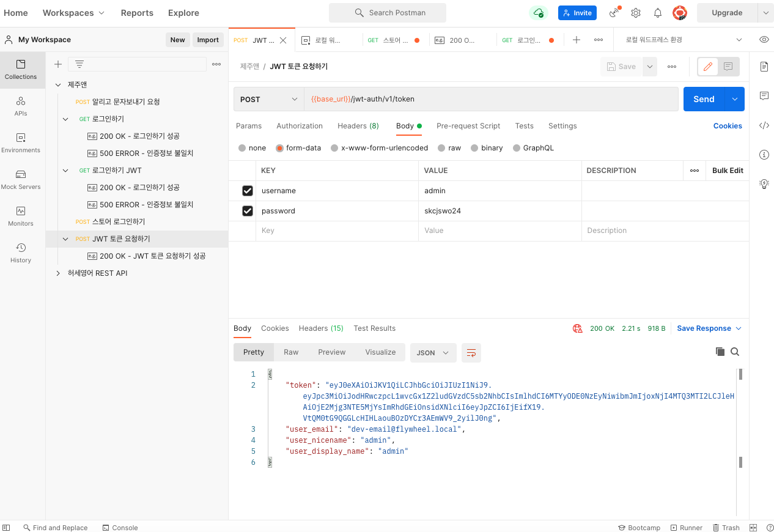
Task: Open the APIs sidebar panel
Action: click(21, 106)
